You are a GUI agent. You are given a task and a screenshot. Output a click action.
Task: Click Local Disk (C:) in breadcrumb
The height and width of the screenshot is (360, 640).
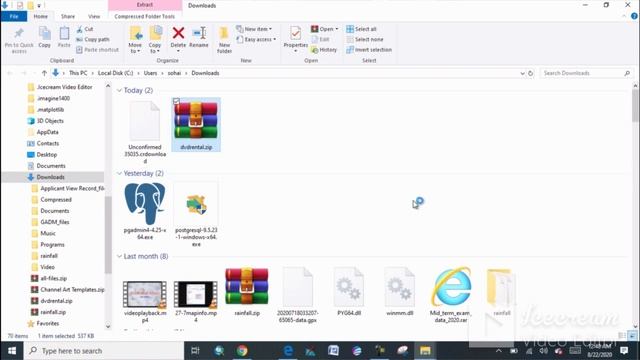(x=116, y=73)
